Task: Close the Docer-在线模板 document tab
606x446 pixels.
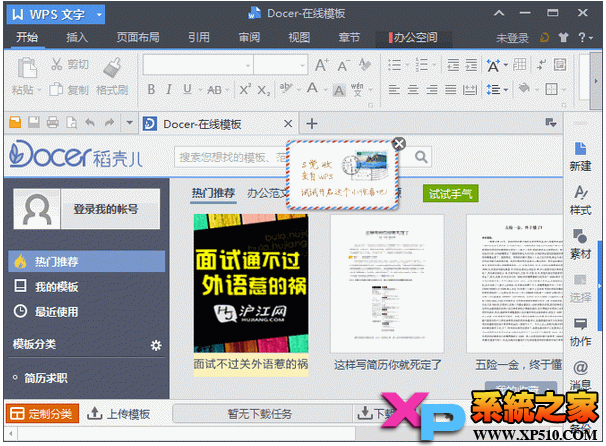Action: 288,124
